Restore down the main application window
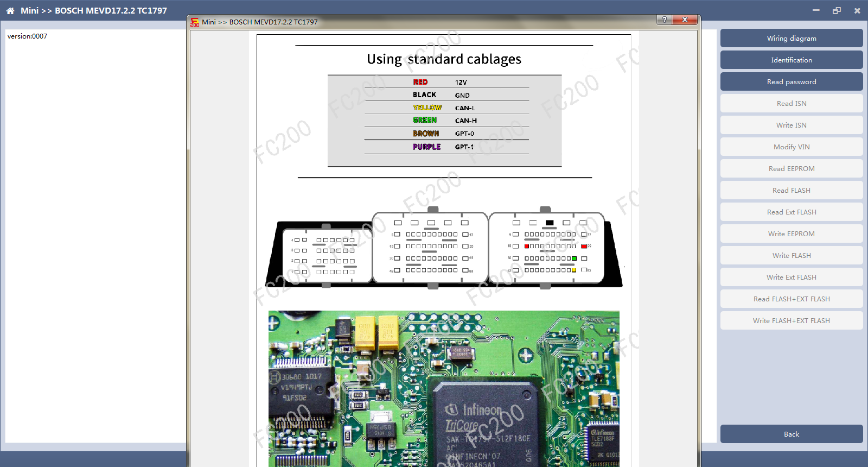This screenshot has height=467, width=868. coord(837,10)
